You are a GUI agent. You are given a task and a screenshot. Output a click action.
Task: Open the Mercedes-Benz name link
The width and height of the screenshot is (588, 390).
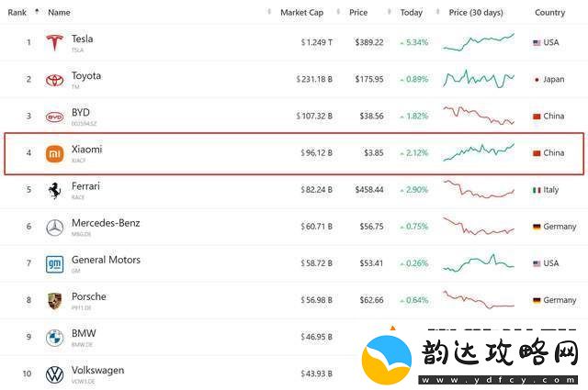tap(106, 223)
